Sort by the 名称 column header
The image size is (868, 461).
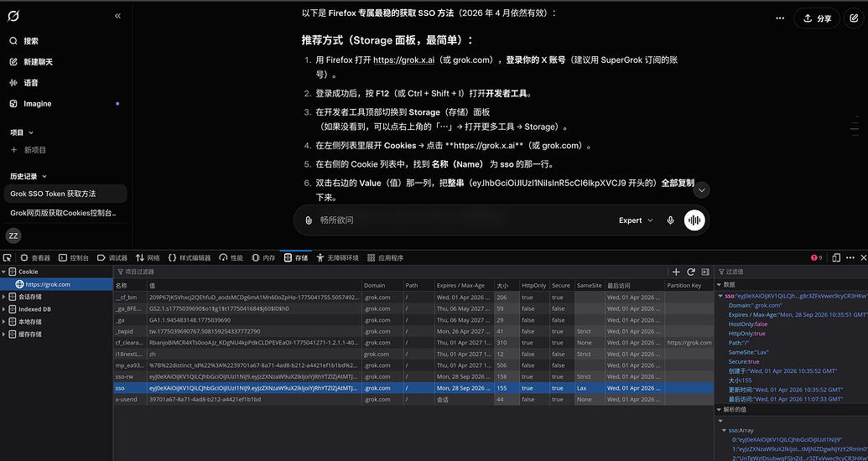point(130,285)
